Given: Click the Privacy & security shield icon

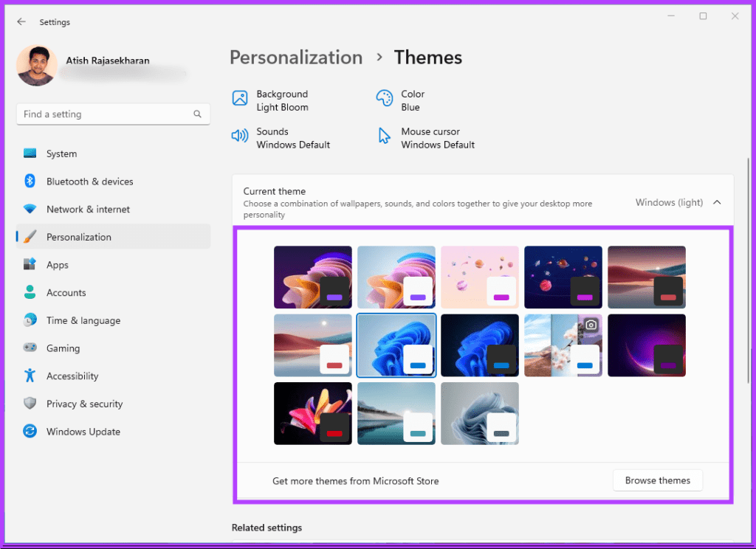Looking at the screenshot, I should pos(30,404).
